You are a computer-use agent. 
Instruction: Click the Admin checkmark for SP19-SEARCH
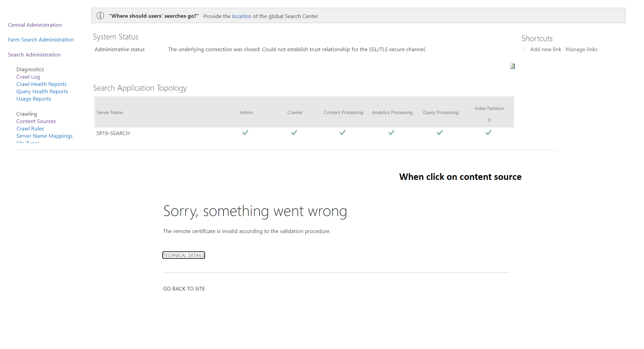coord(246,133)
